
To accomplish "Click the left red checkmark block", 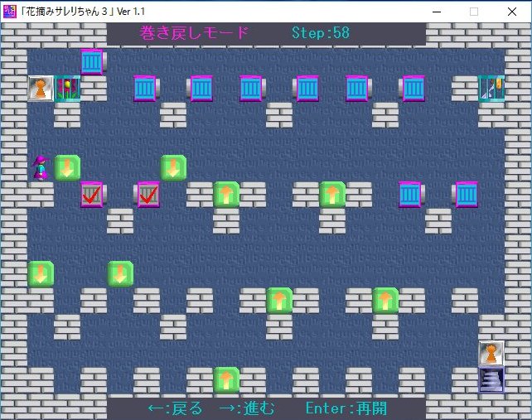I will pyautogui.click(x=93, y=195).
